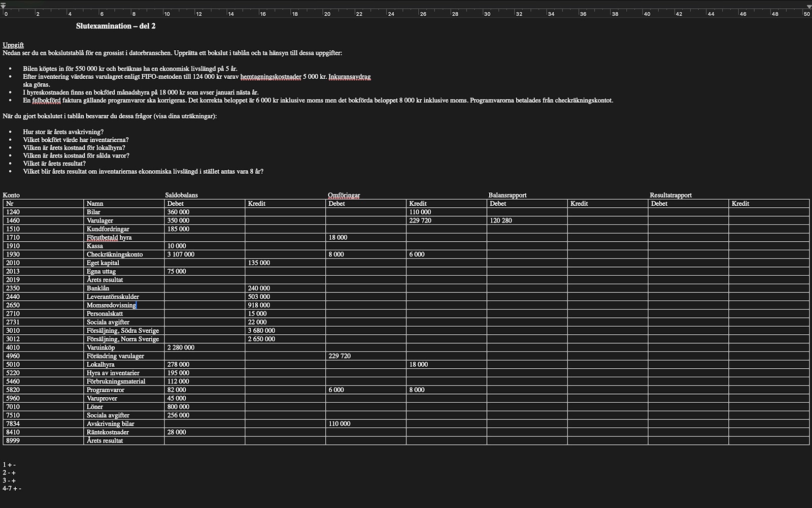Click the Resultatrapport Kredit cell for Årets resultat 8999
The image size is (812, 508).
(768, 440)
